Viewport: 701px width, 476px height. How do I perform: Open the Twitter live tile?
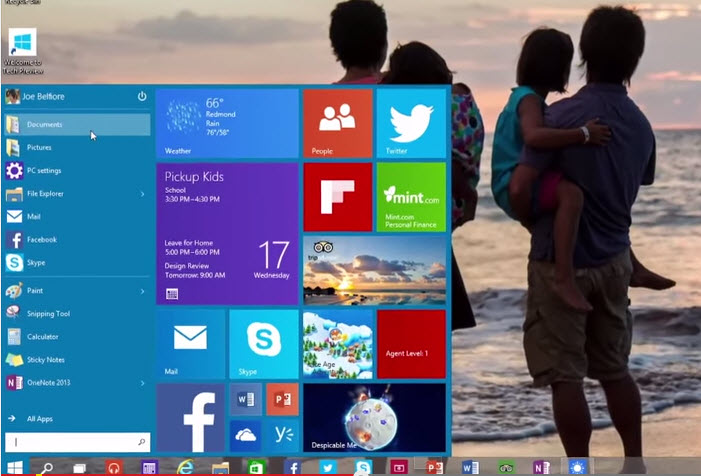pos(411,123)
